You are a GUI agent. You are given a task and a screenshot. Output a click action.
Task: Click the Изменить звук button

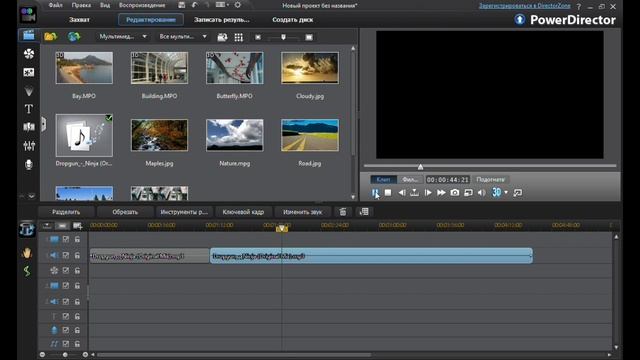point(302,212)
